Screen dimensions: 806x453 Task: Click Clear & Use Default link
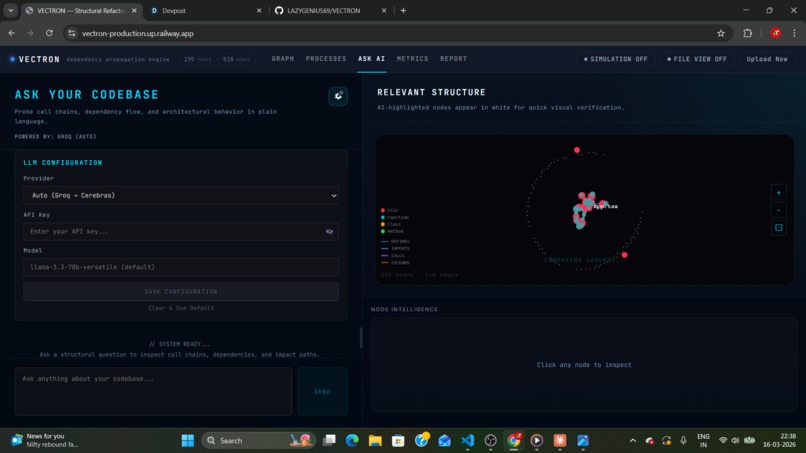(181, 308)
